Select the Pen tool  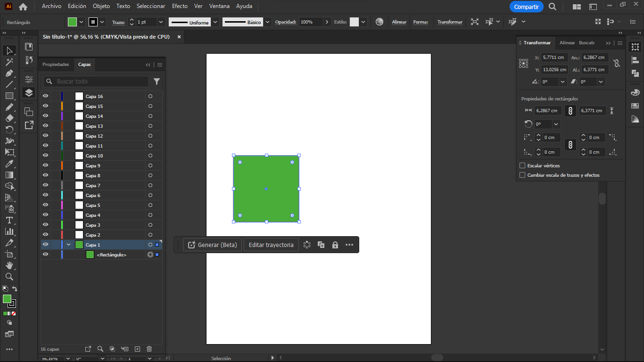point(9,74)
